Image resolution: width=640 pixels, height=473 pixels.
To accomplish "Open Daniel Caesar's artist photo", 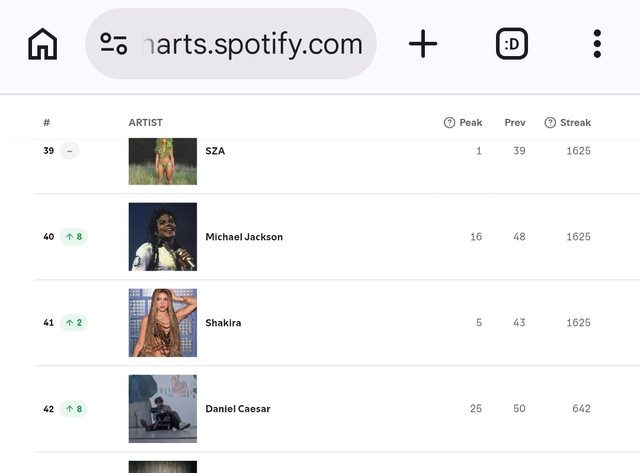I will pyautogui.click(x=163, y=409).
